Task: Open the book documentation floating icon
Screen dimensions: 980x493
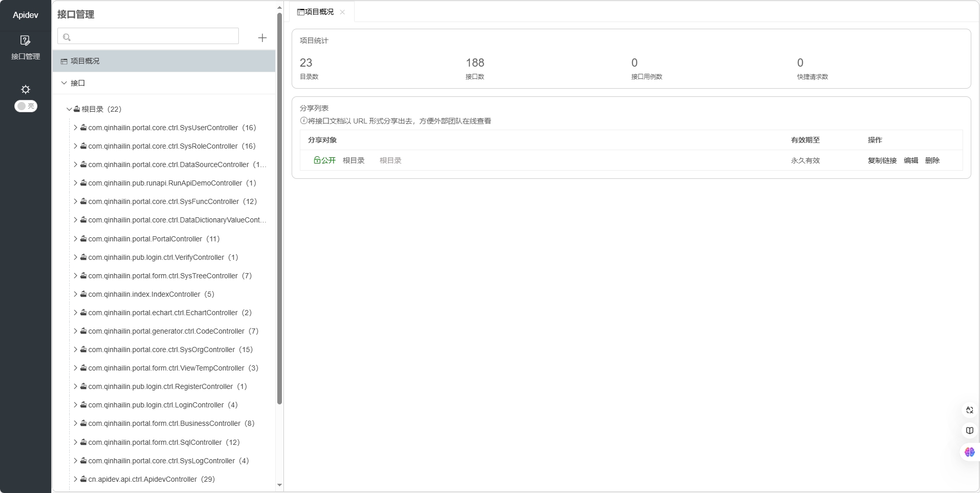Action: [x=969, y=430]
